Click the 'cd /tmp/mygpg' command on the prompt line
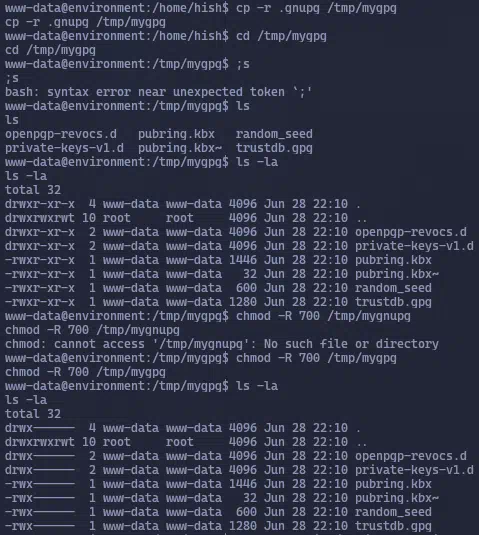Viewport: 479px width, 535px height. (x=281, y=36)
